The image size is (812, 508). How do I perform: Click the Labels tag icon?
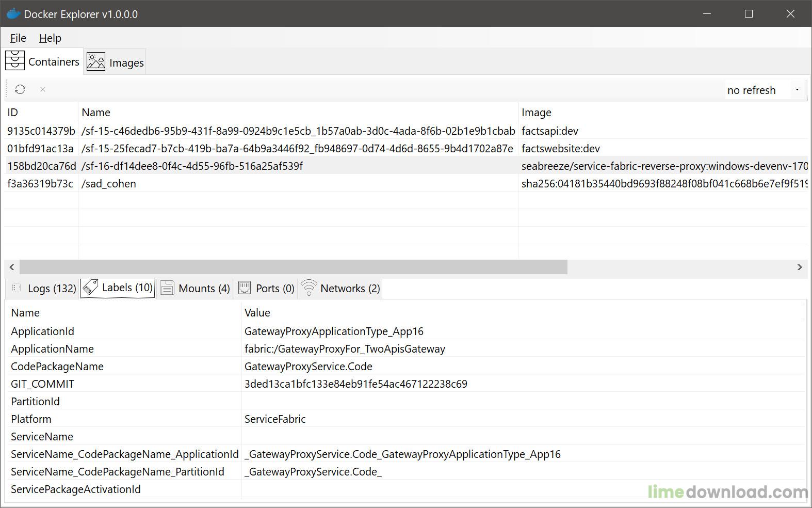[x=90, y=287]
